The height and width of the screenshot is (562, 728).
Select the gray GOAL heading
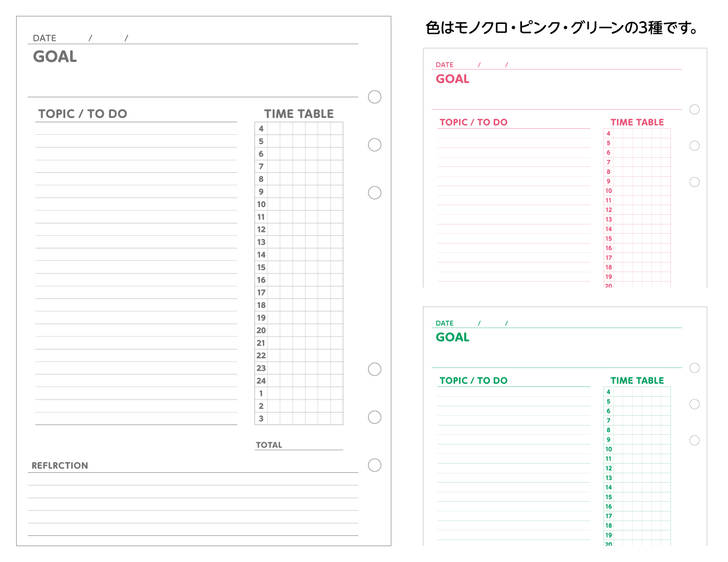tap(55, 57)
